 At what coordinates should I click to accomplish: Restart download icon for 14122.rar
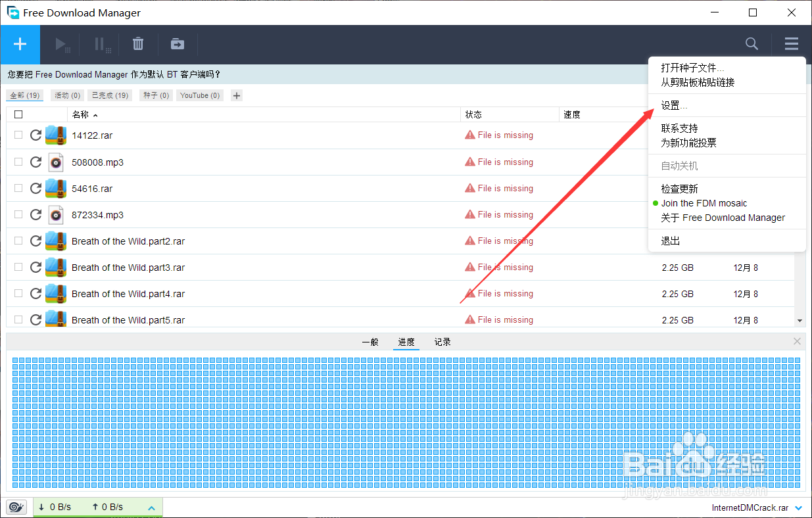coord(36,135)
